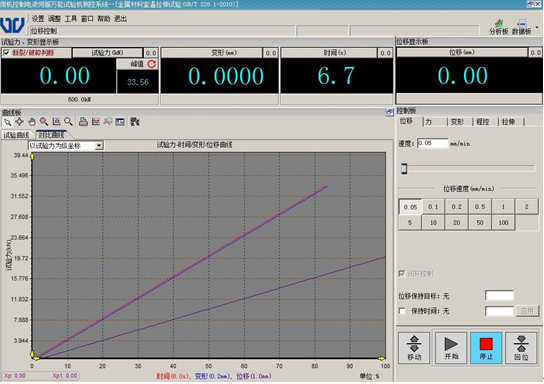Click the last curve toolbar icon

[135, 122]
